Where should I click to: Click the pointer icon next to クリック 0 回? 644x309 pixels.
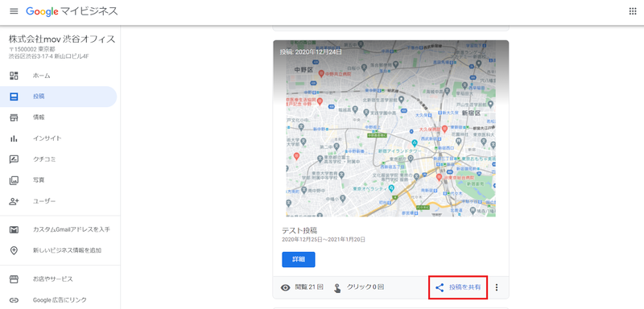point(337,287)
